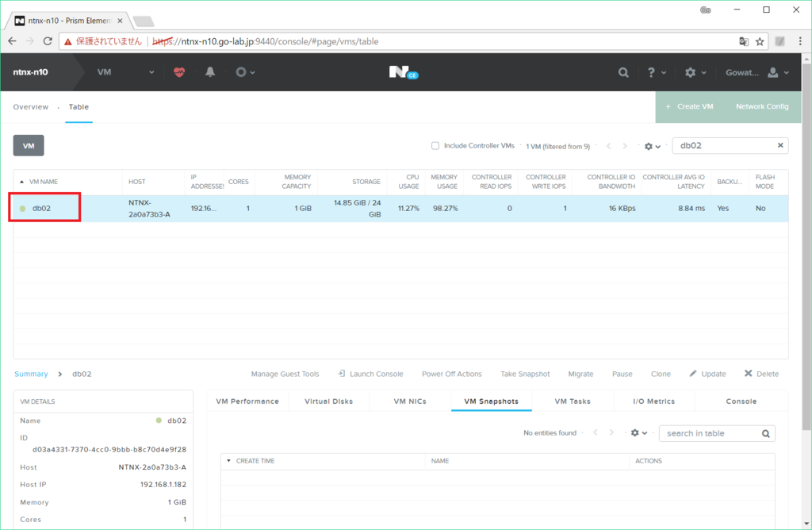Open the help question mark menu
Screen dimensions: 812x530
(656, 72)
